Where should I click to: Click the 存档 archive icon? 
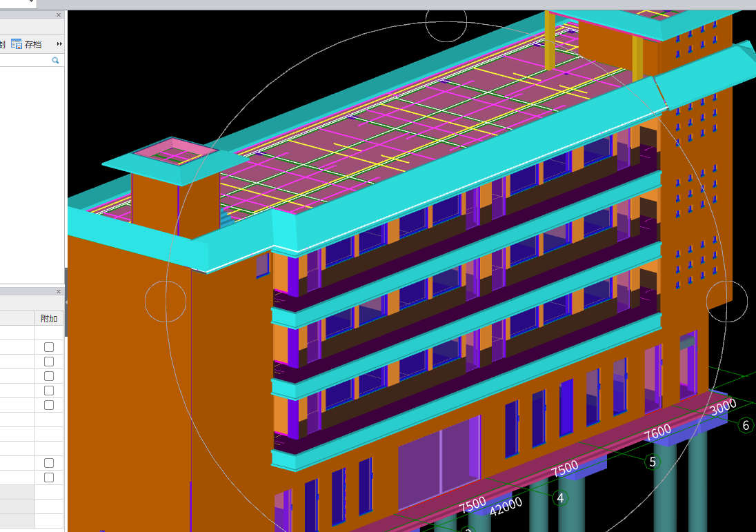pyautogui.click(x=17, y=44)
